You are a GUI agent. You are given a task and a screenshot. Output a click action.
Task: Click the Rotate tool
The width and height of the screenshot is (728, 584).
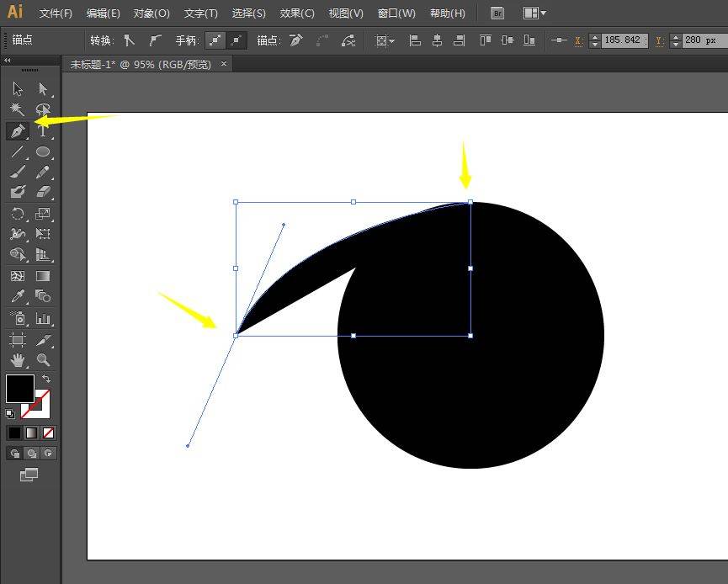click(17, 214)
